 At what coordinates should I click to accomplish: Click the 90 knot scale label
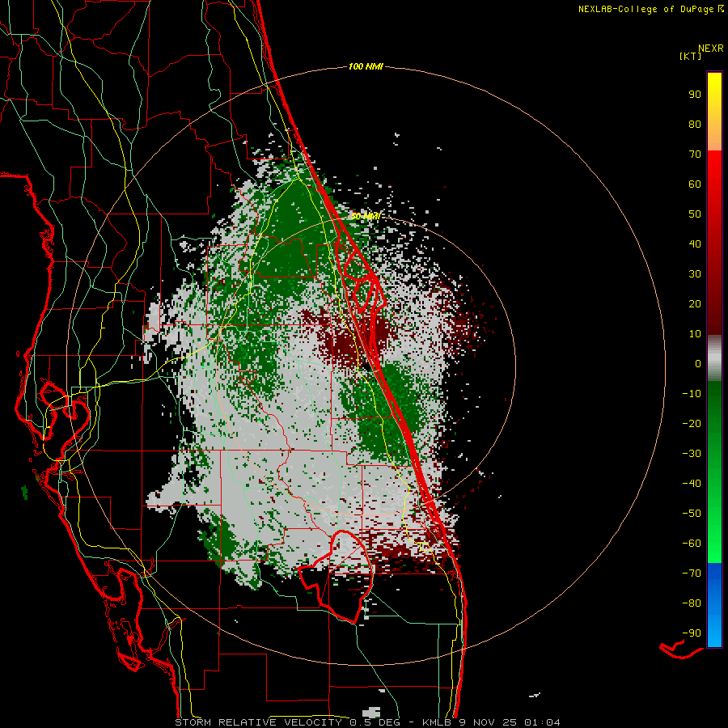point(695,95)
